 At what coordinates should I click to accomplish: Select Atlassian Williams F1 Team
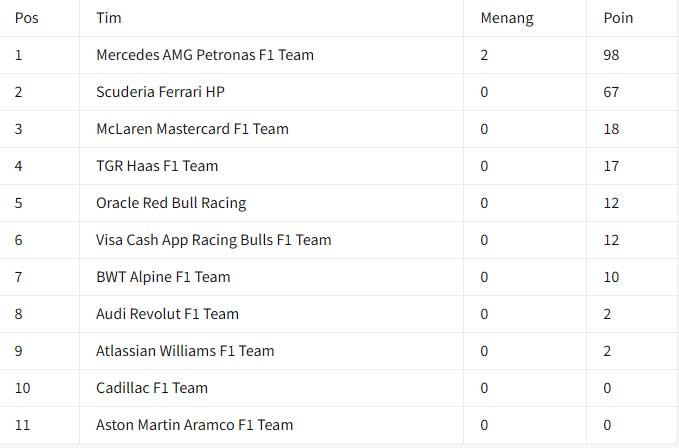(185, 351)
